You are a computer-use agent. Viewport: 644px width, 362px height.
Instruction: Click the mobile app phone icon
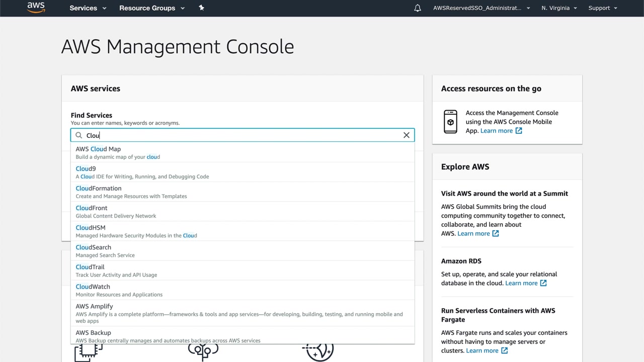pos(450,122)
